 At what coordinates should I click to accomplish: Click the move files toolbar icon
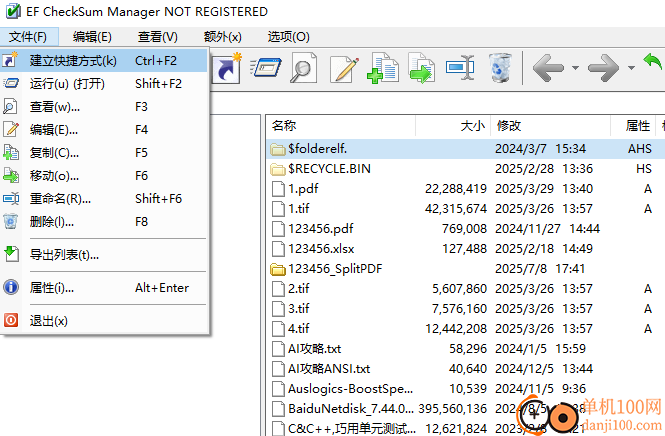coord(421,68)
